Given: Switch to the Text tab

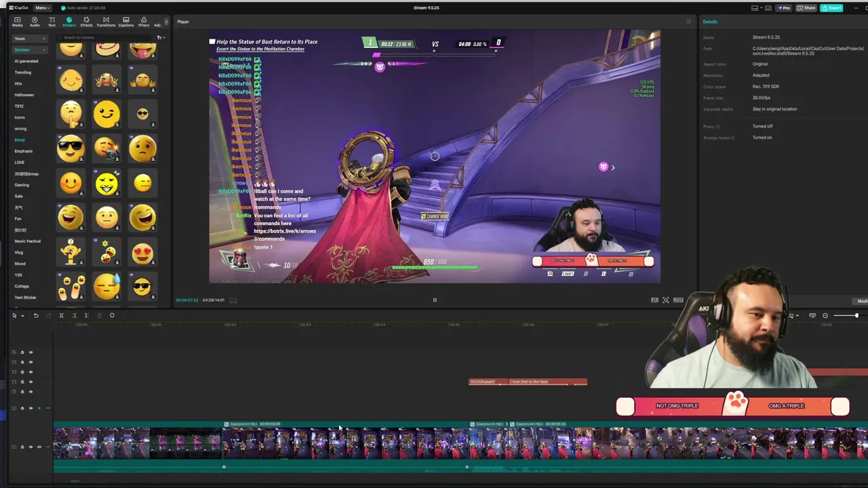Looking at the screenshot, I should [x=52, y=22].
